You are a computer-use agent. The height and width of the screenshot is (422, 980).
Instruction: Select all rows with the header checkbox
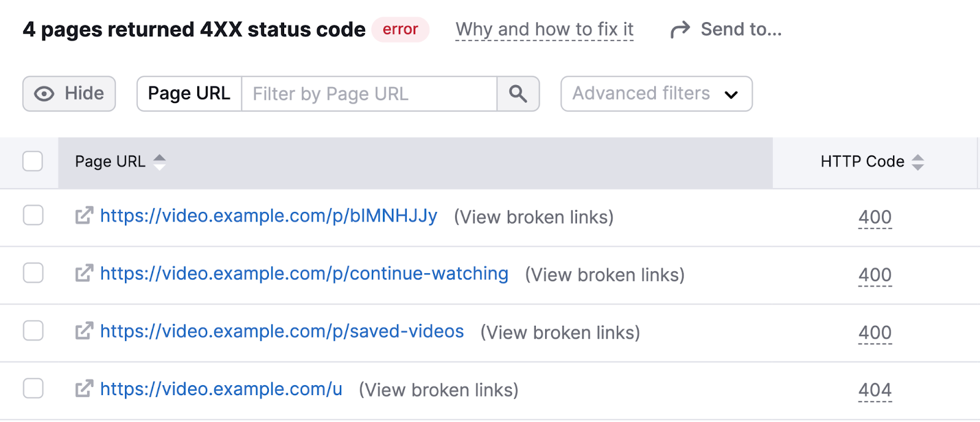pyautogui.click(x=32, y=161)
